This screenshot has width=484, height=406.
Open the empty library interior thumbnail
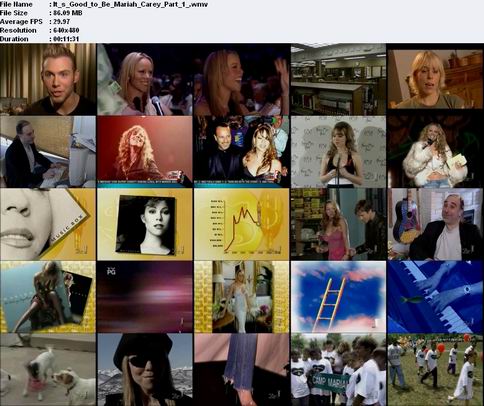pos(338,79)
